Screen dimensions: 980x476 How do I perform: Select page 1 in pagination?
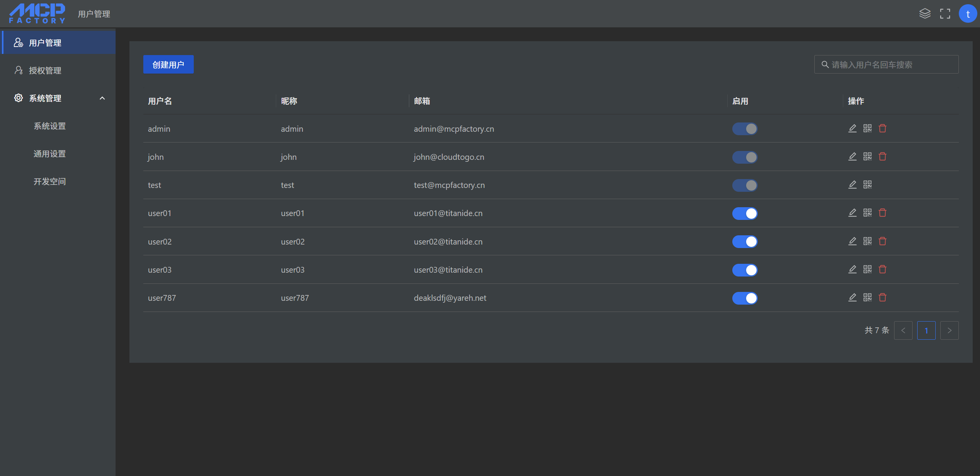point(926,330)
